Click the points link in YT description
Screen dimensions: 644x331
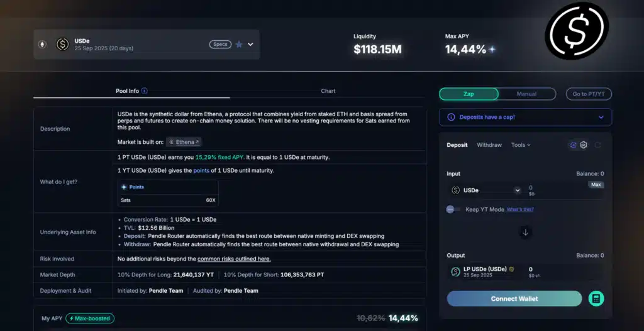[201, 170]
